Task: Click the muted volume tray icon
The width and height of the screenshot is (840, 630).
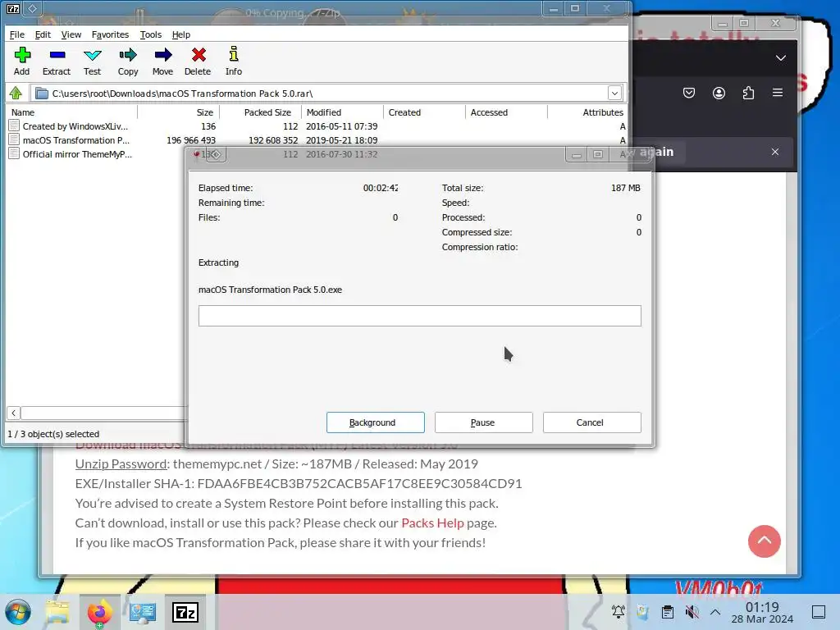Action: click(x=692, y=612)
